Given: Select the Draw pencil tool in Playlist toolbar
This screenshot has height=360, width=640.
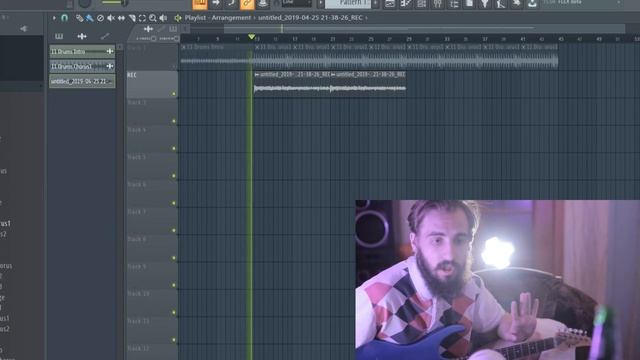Looking at the screenshot, I should [x=80, y=18].
